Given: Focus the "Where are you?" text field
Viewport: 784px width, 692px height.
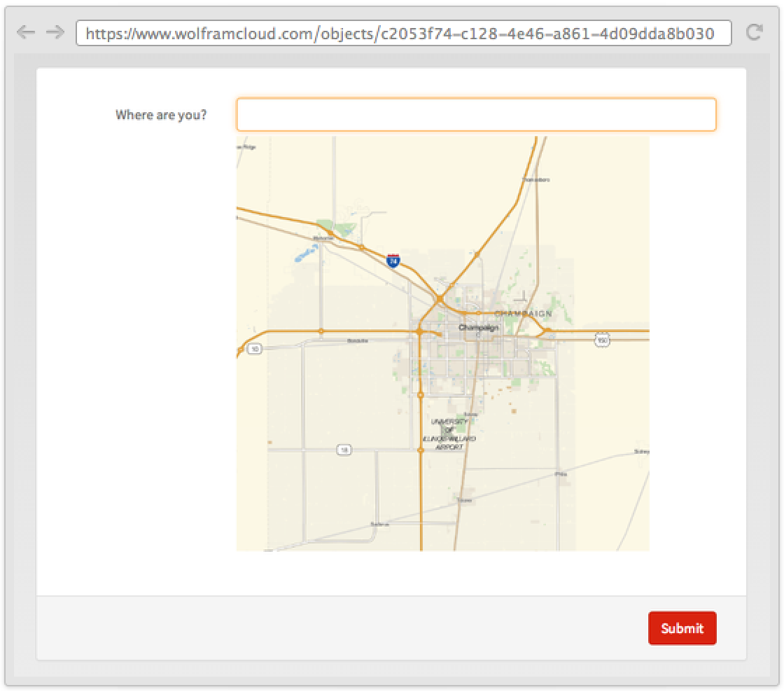Looking at the screenshot, I should tap(476, 115).
